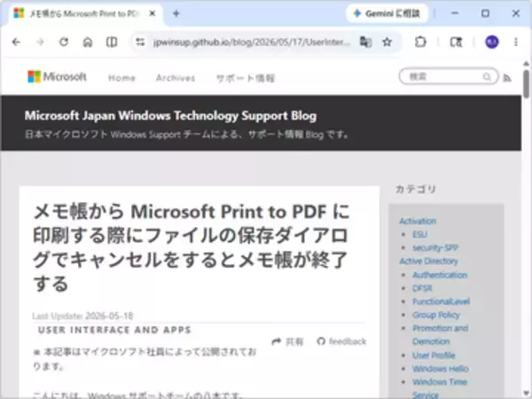Open the サポート情報 menu item
Viewport: 532px width, 399px height.
pos(246,78)
